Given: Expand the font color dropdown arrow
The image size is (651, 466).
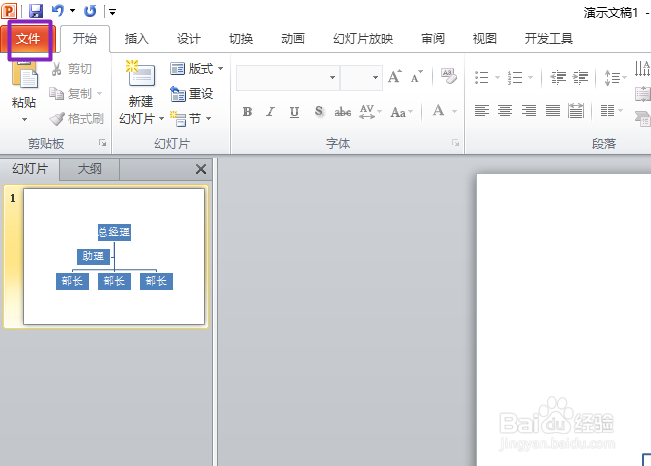Looking at the screenshot, I should (x=454, y=111).
